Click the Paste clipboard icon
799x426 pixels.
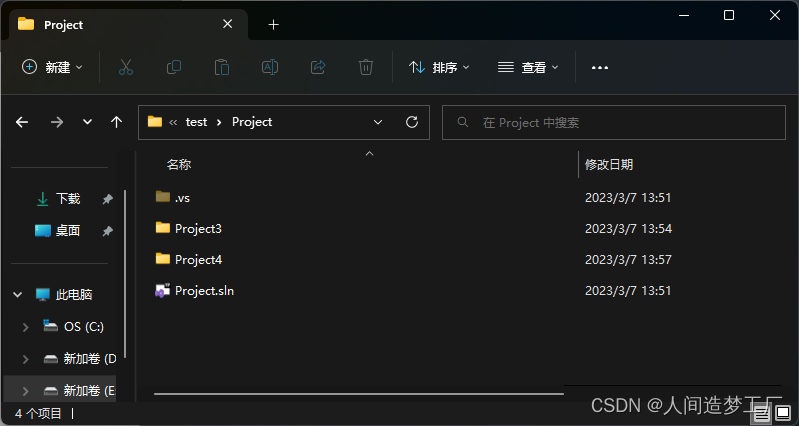coord(222,67)
